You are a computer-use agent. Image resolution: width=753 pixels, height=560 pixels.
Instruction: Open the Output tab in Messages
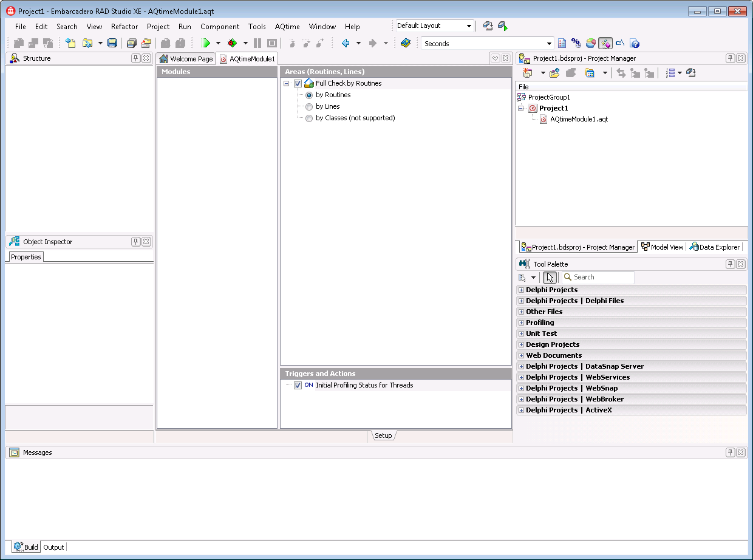point(53,547)
